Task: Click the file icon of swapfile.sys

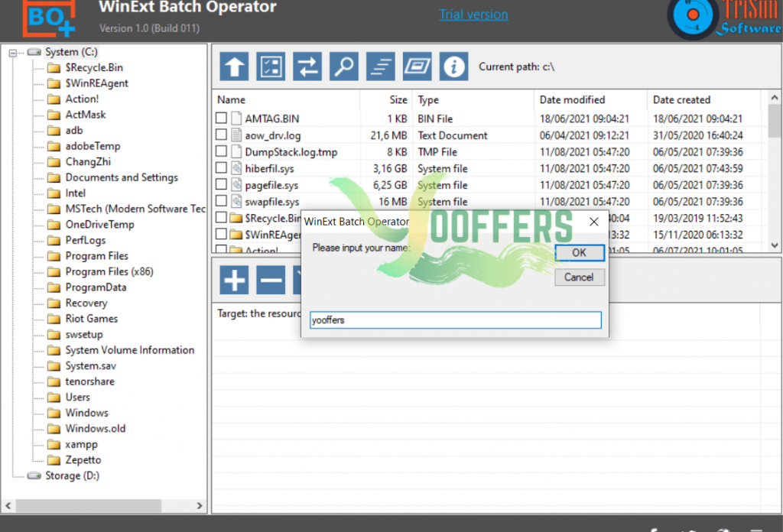Action: [x=237, y=201]
